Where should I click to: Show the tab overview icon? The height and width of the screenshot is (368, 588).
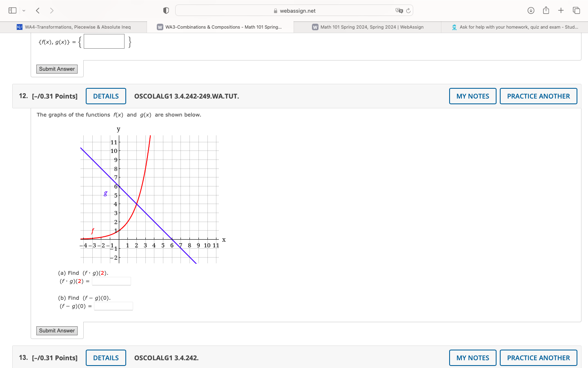pyautogui.click(x=576, y=11)
